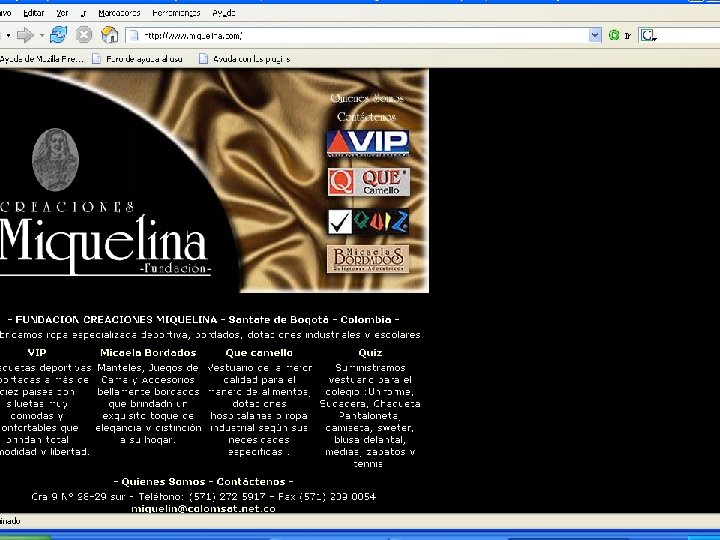This screenshot has height=540, width=720.
Task: Click the page icon in the address bar
Action: point(134,35)
